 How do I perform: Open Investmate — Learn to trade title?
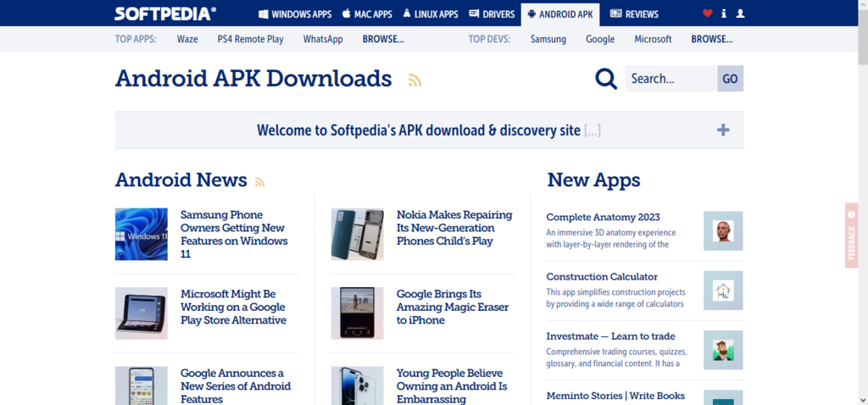coord(610,336)
